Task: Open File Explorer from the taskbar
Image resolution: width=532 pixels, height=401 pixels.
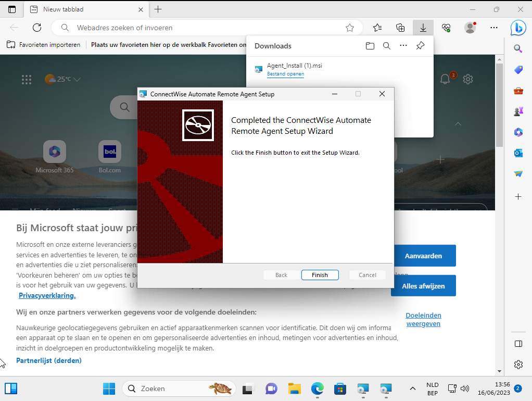Action: point(295,389)
